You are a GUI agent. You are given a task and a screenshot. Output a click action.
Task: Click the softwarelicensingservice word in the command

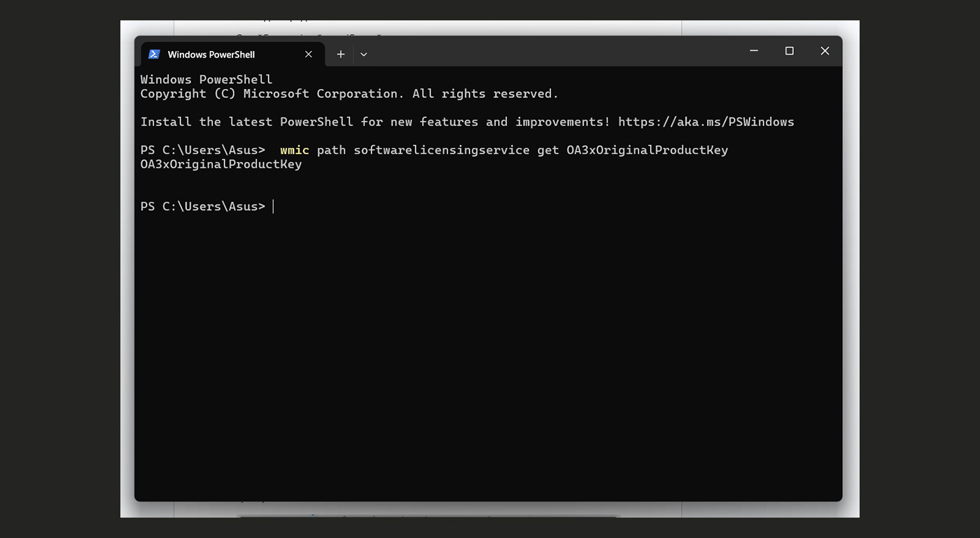[442, 150]
